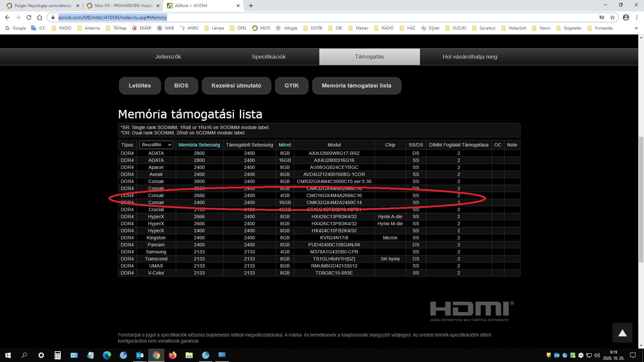Open the MSFS bookmark

coord(261,28)
